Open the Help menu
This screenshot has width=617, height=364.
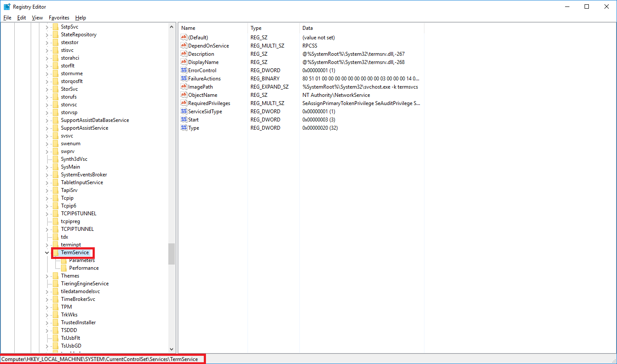80,18
